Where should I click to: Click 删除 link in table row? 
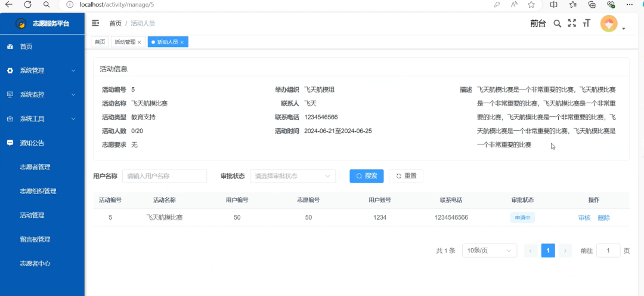[603, 218]
